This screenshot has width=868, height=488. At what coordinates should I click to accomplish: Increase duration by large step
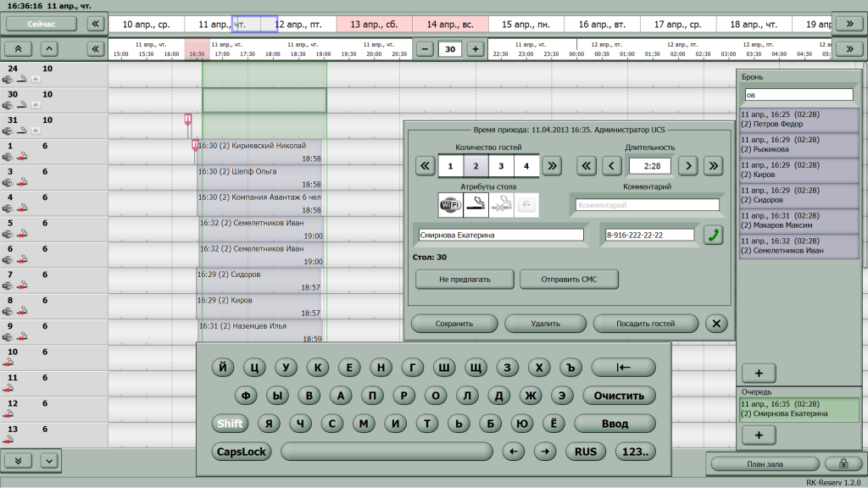(x=714, y=166)
